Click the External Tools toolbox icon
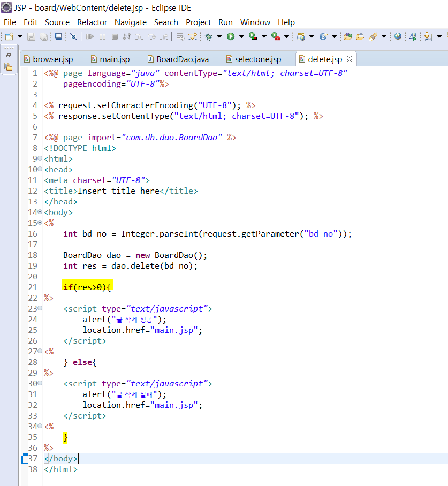Viewport: 448px width, 486px height. pyautogui.click(x=276, y=36)
